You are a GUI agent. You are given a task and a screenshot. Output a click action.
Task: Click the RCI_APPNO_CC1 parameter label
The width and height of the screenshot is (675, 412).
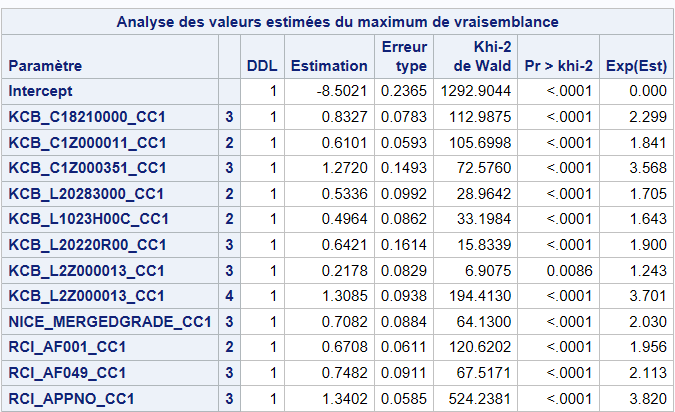[71, 399]
